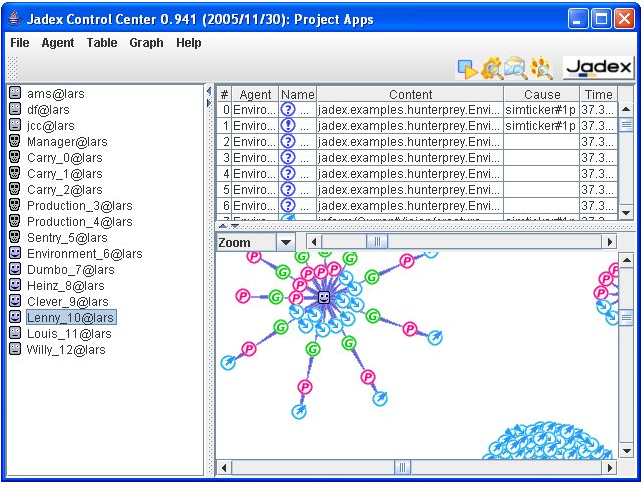642x483 pixels.
Task: Click the zoom slider left arrow
Action: [314, 242]
